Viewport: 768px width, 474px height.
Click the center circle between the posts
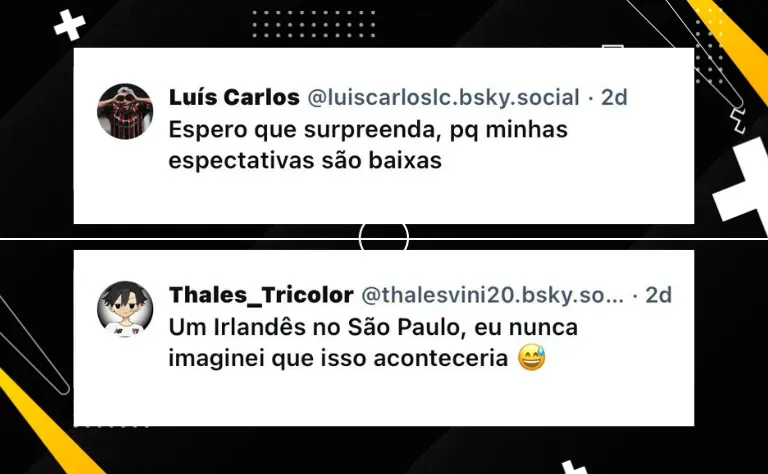click(x=384, y=238)
